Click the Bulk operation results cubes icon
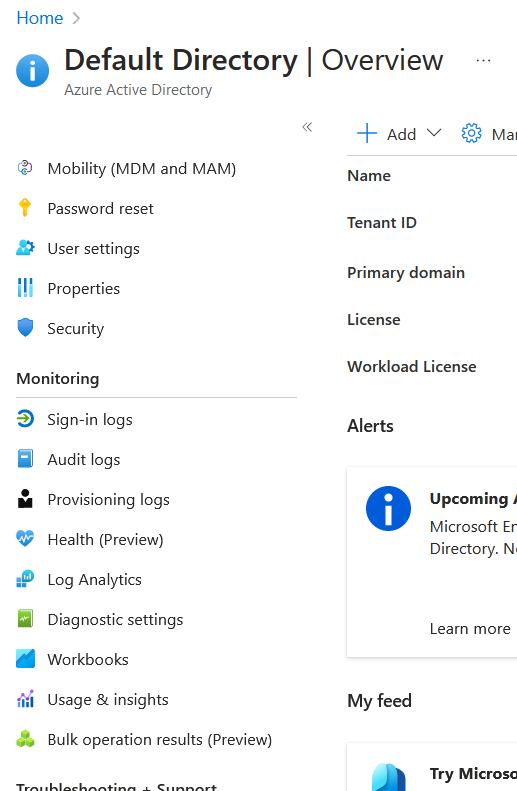The image size is (517, 791). [25, 739]
